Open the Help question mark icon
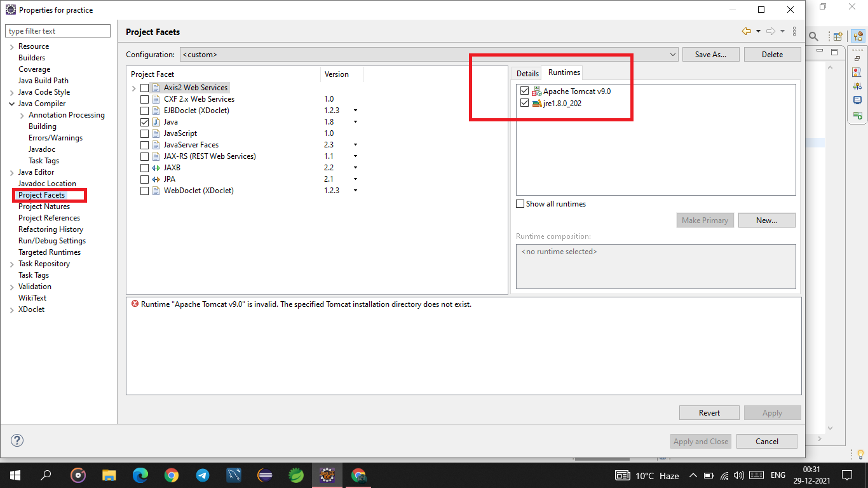 tap(17, 440)
